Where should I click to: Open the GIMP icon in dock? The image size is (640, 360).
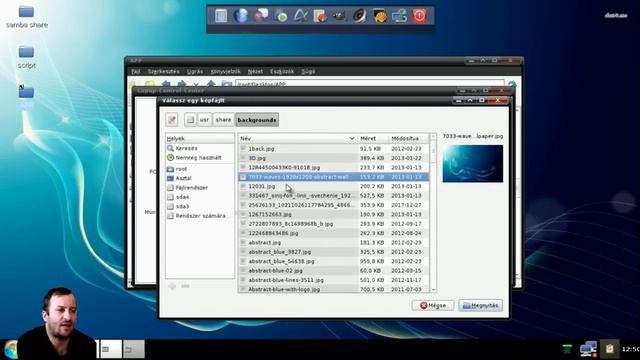coord(340,16)
